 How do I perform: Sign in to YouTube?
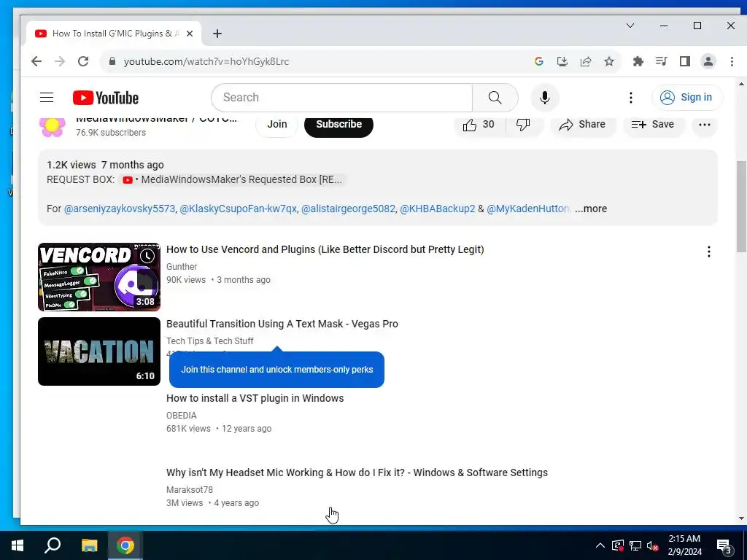click(x=687, y=98)
